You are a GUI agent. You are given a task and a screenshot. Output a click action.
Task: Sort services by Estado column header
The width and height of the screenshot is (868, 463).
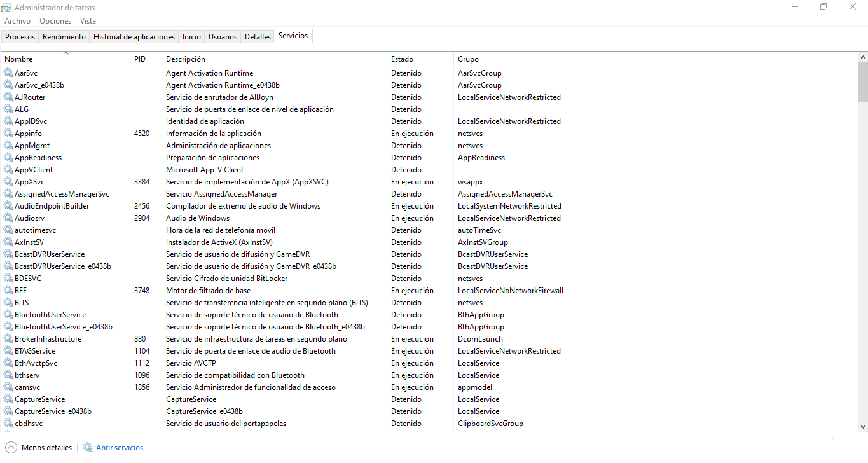coord(402,59)
